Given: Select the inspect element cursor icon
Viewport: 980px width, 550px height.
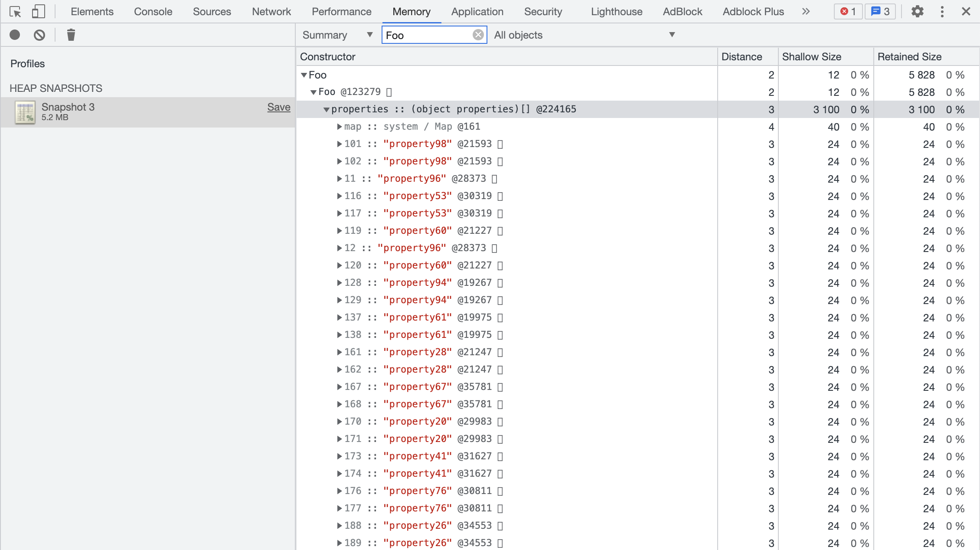Looking at the screenshot, I should [x=16, y=12].
